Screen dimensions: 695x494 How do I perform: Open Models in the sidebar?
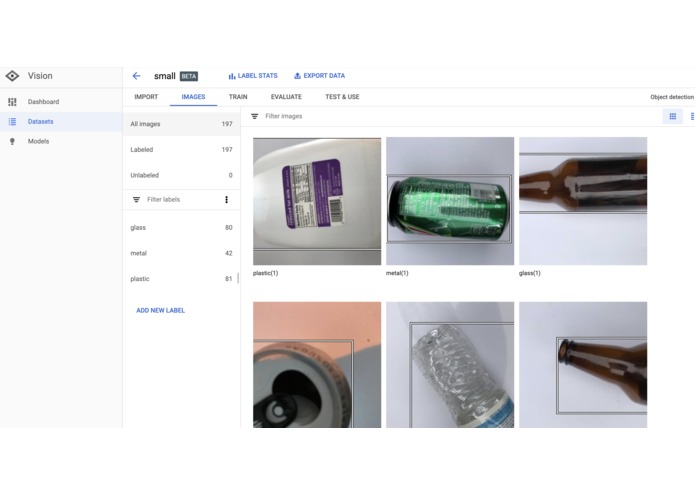(61, 141)
